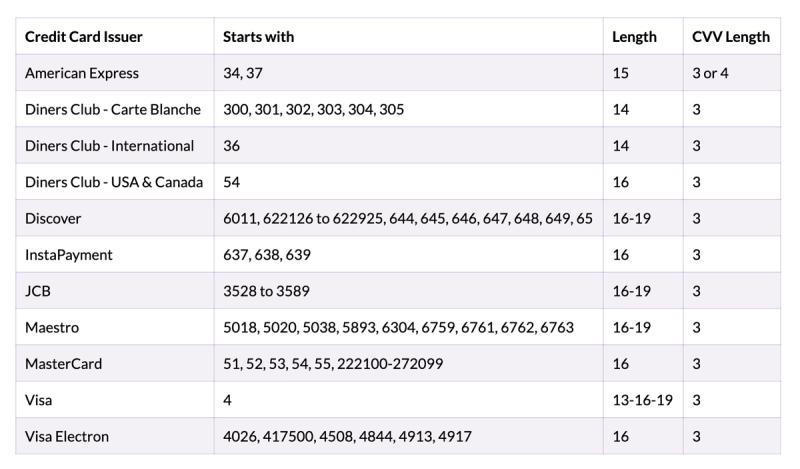Screen dimensions: 800x469
Task: Select the '637, 638, 639' prefix cell
Action: (x=267, y=255)
